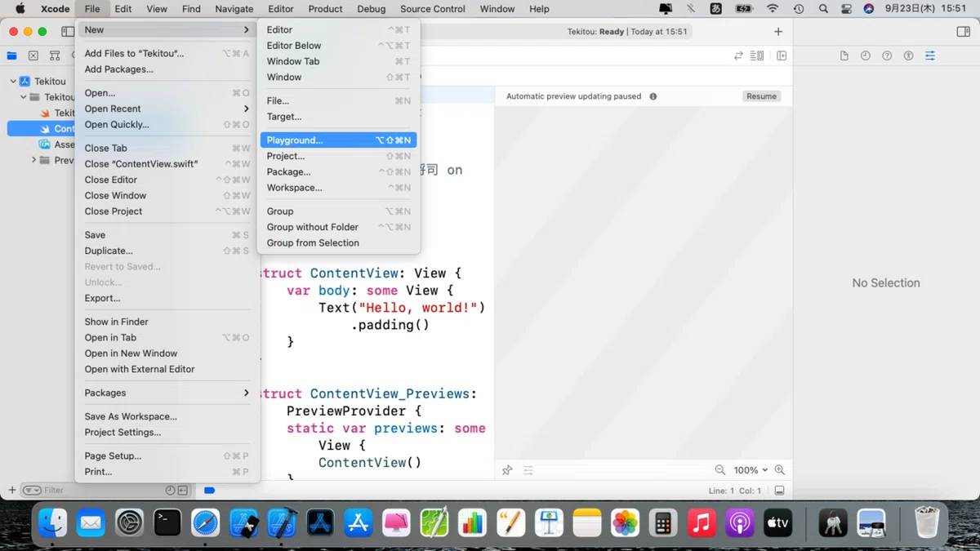This screenshot has width=980, height=551.
Task: Open Control Center in menu bar
Action: click(846, 9)
